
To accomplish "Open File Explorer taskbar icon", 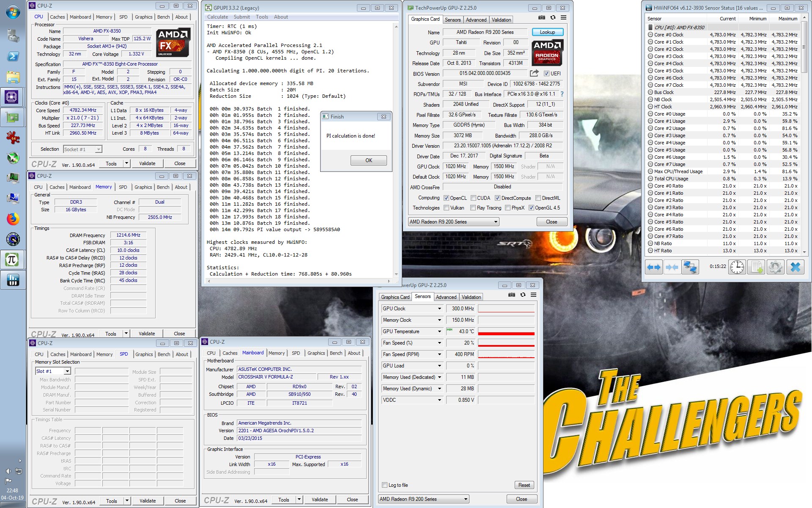I will tap(13, 77).
